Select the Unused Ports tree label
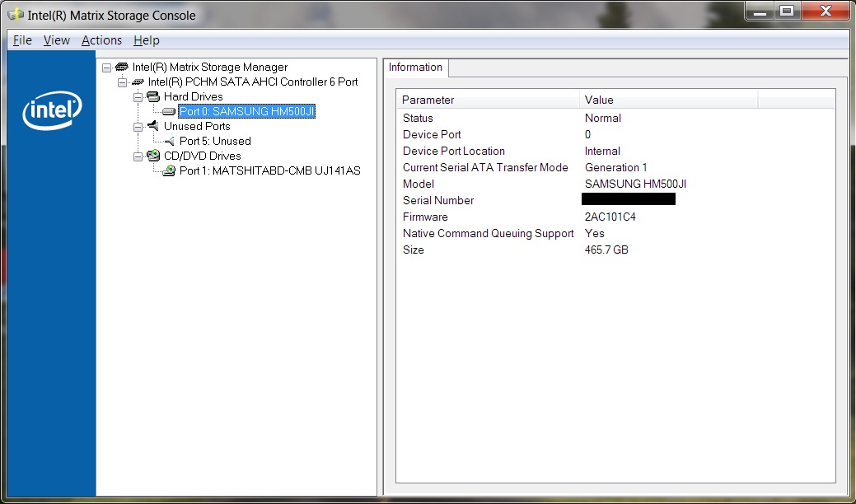Image resolution: width=856 pixels, height=504 pixels. click(x=197, y=126)
